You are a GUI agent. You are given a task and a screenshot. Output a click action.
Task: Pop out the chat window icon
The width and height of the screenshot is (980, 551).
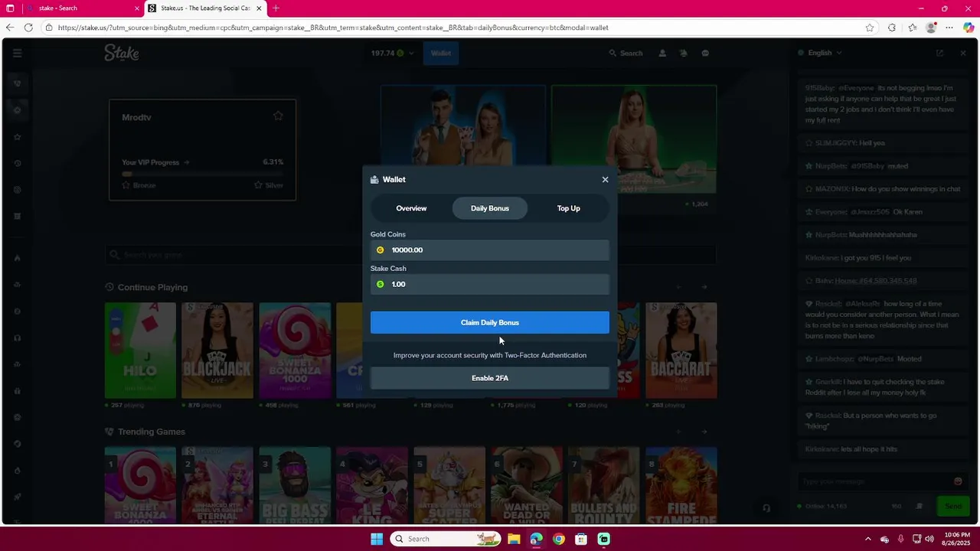pos(939,53)
